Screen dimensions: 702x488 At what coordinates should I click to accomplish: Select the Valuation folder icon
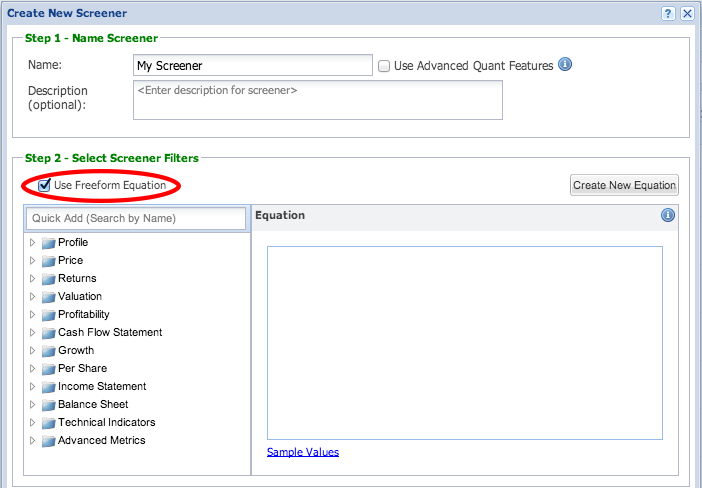(48, 297)
